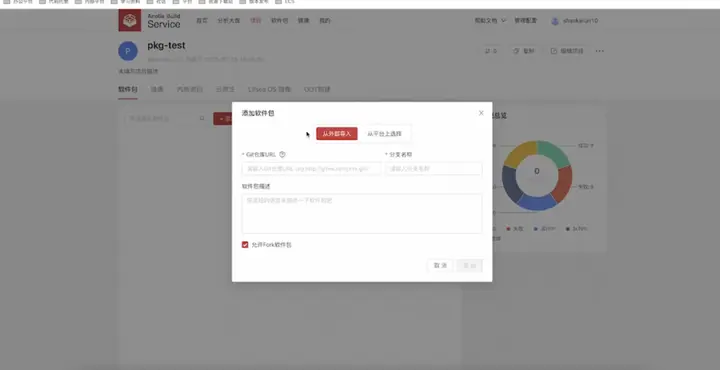Viewport: 720px width, 370px height.
Task: Click the blue segment of the donut chart
Action: [537, 203]
